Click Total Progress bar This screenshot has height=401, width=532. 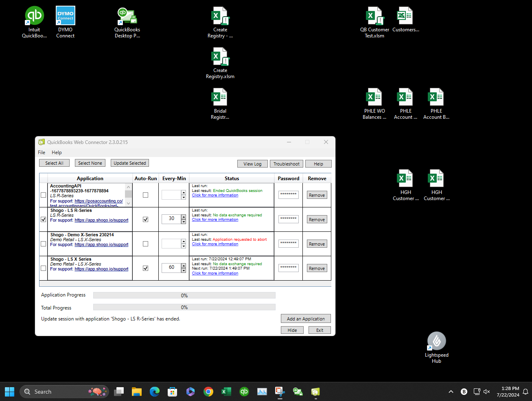click(184, 307)
